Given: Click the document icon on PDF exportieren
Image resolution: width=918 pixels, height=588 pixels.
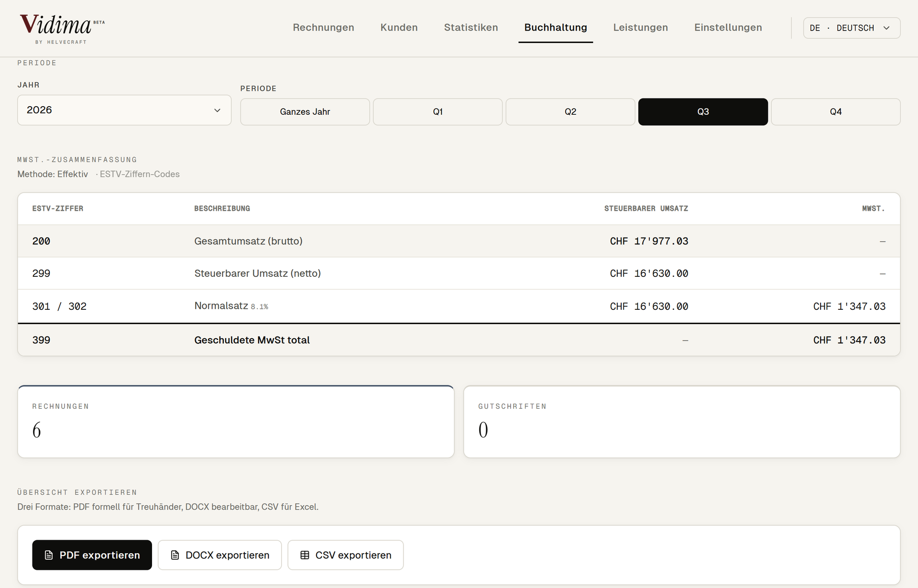Looking at the screenshot, I should pyautogui.click(x=49, y=555).
